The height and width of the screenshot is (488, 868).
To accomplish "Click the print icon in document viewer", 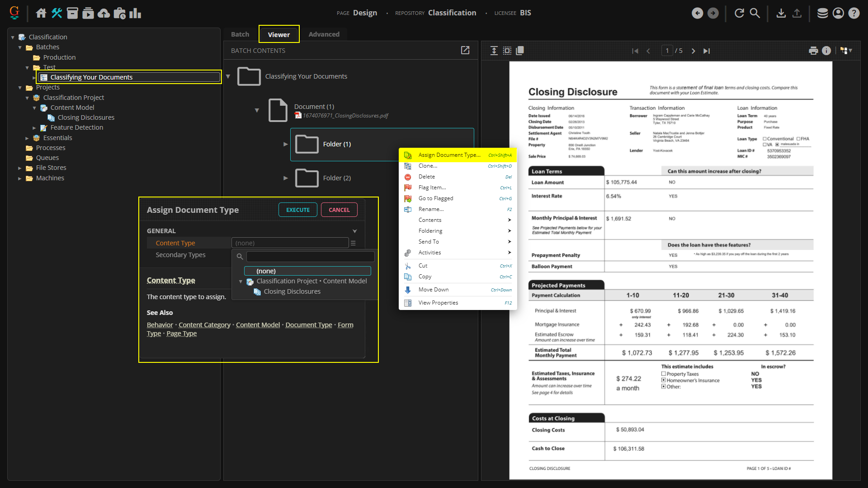I will pos(813,51).
